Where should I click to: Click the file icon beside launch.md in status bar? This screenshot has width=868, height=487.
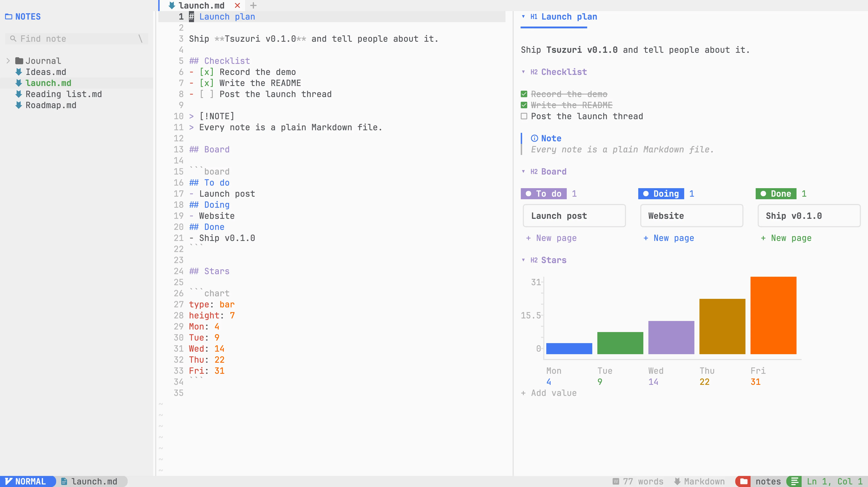click(64, 481)
